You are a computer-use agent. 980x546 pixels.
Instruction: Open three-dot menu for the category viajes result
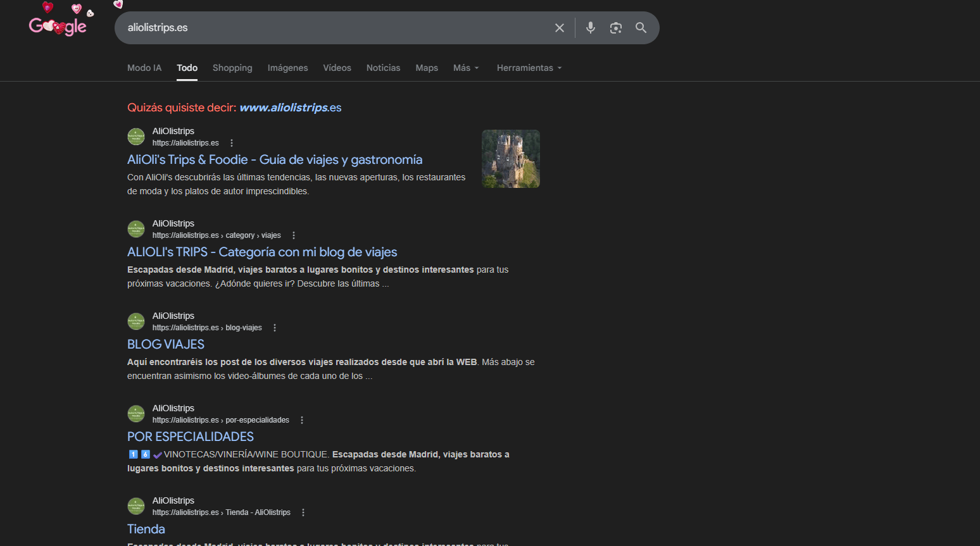(294, 235)
